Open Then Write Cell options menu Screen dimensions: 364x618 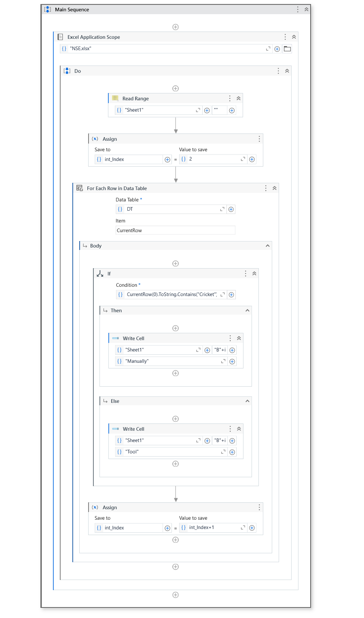point(230,338)
